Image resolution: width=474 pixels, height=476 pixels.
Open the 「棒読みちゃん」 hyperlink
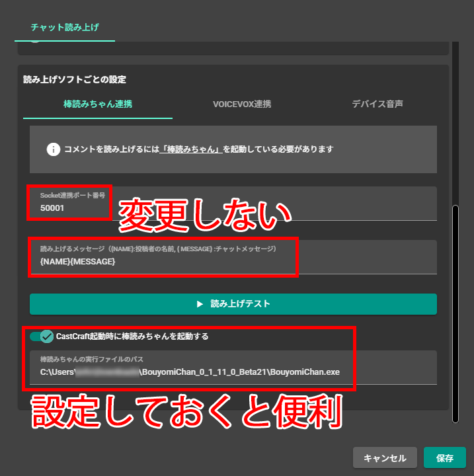pos(191,149)
